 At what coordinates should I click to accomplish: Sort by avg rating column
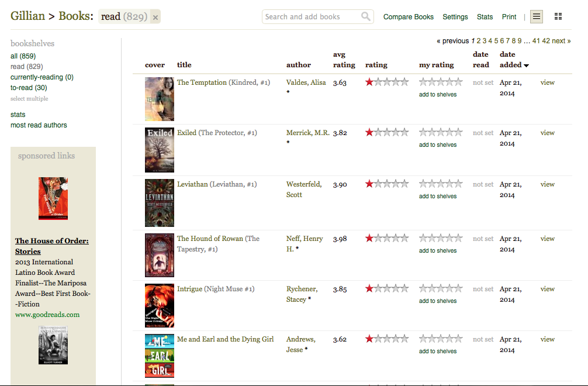pos(344,60)
